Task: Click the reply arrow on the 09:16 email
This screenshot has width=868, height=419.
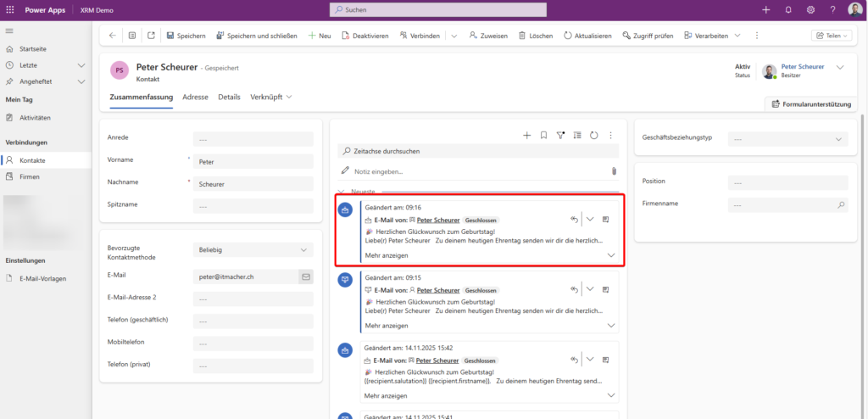Action: [574, 220]
